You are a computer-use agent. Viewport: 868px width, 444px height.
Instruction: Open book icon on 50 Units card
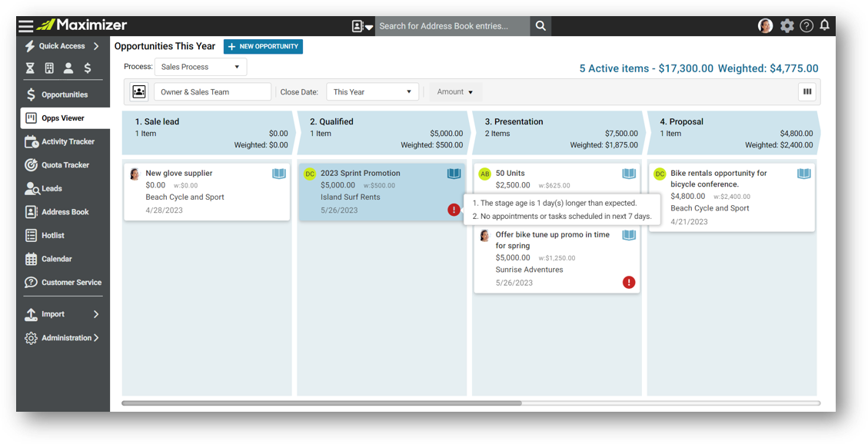[x=629, y=174]
